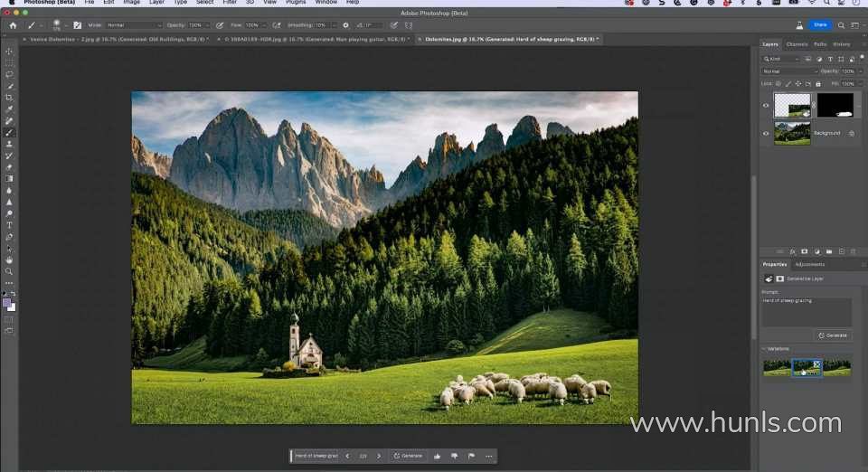Select the first variation thumbnail
The height and width of the screenshot is (472, 868).
(776, 368)
